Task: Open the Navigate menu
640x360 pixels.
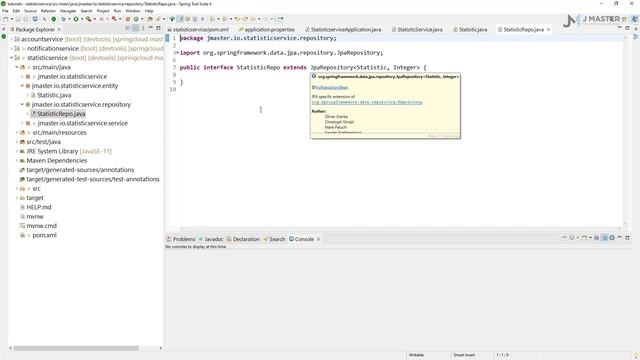Action: pyautogui.click(x=68, y=11)
